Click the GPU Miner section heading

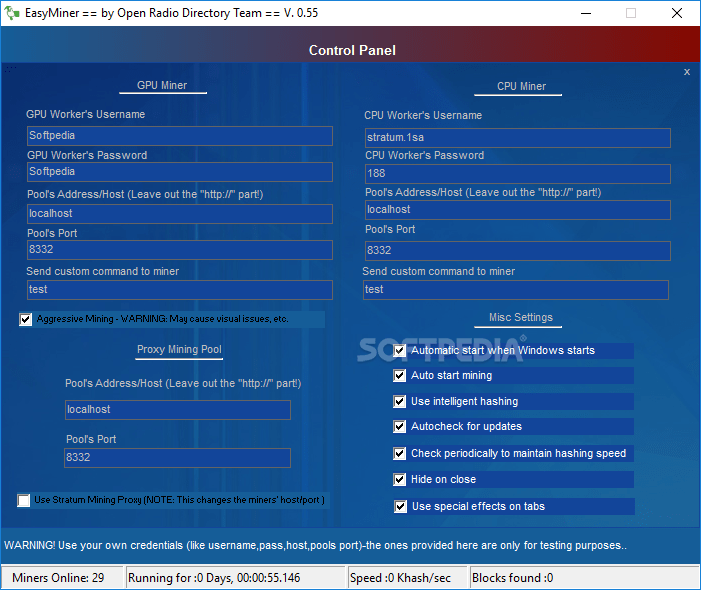click(x=162, y=85)
